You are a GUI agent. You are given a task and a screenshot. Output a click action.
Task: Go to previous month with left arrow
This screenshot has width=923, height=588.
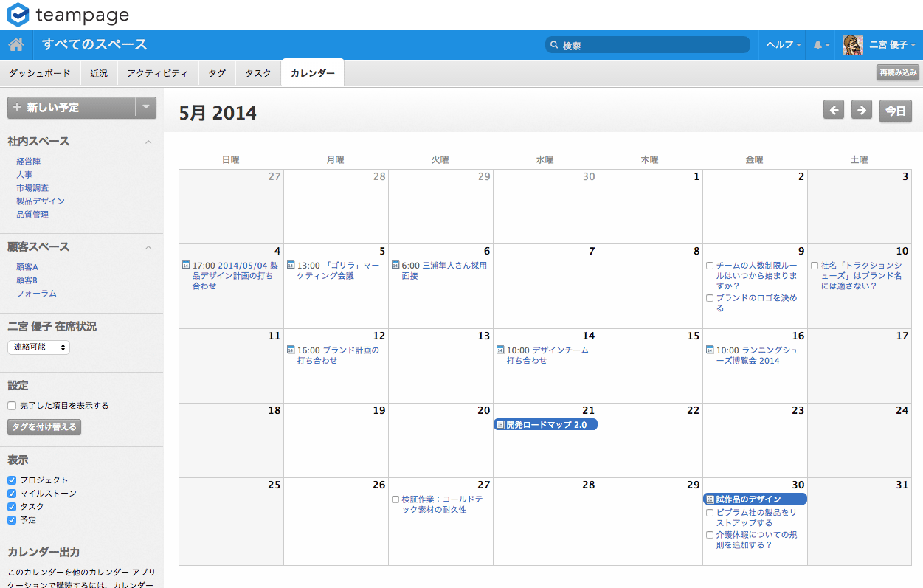click(834, 111)
